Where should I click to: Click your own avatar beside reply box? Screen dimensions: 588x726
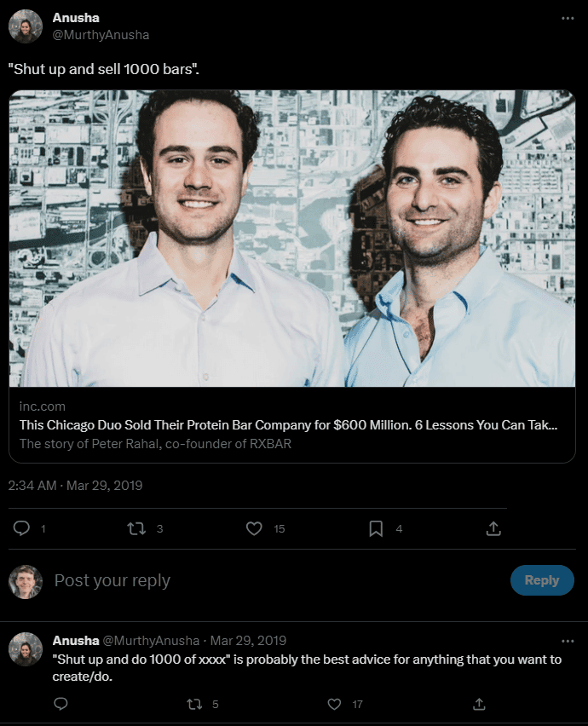coord(26,582)
